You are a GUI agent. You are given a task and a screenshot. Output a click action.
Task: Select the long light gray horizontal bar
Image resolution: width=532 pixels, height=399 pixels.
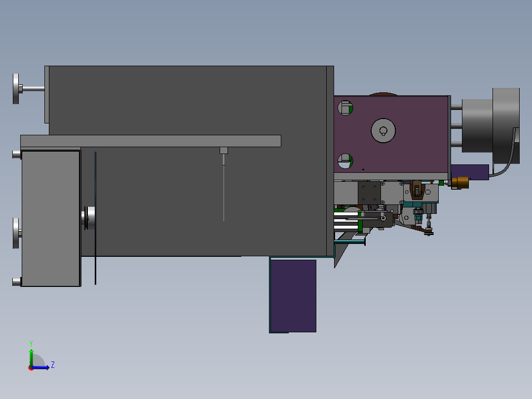(151, 141)
